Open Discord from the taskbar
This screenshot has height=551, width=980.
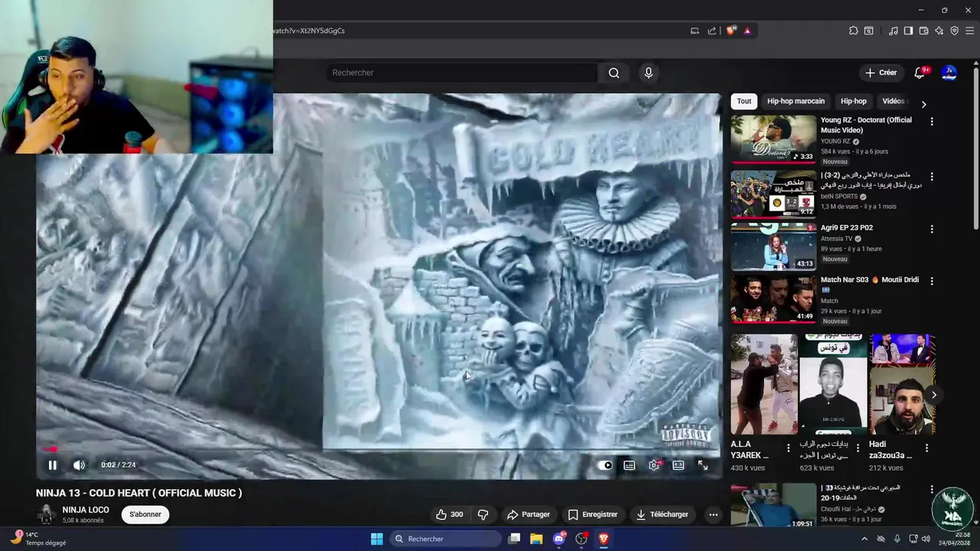559,539
